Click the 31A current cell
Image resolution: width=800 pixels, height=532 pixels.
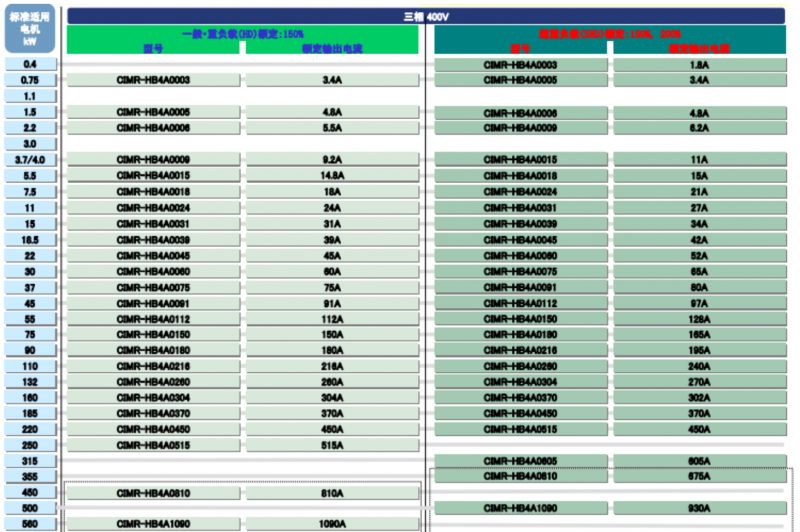(x=332, y=224)
